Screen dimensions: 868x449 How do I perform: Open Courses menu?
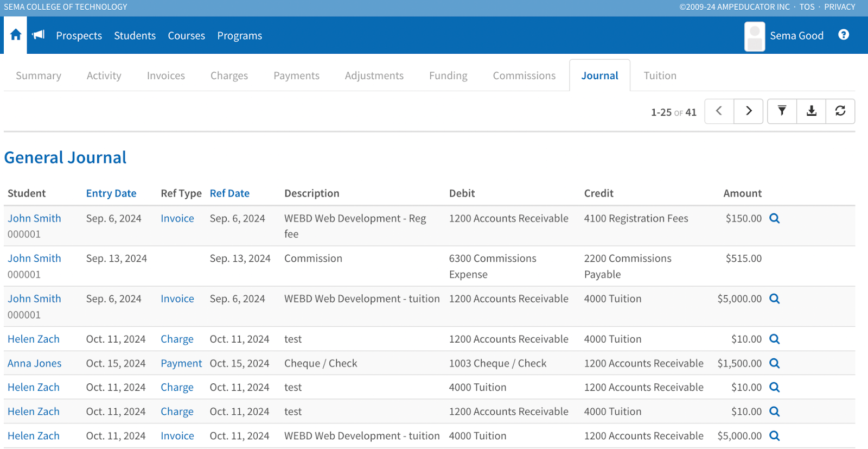pos(187,36)
